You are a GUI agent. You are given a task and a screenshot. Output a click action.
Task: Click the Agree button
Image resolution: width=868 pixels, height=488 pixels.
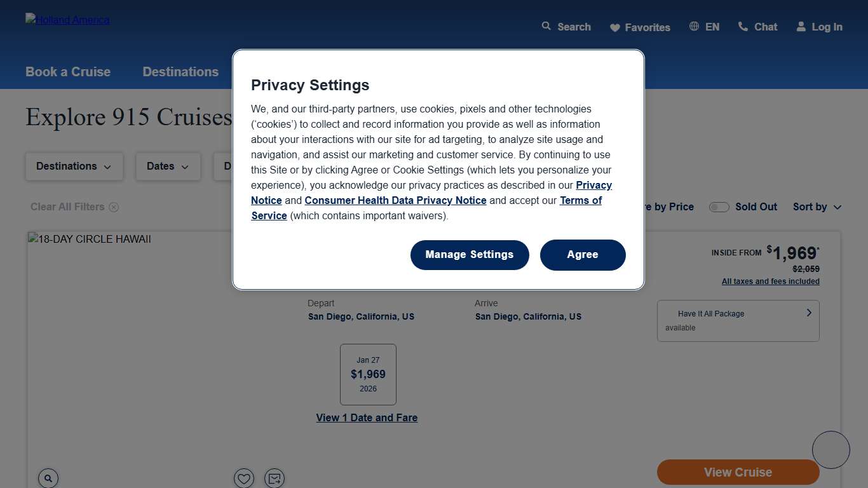(583, 255)
